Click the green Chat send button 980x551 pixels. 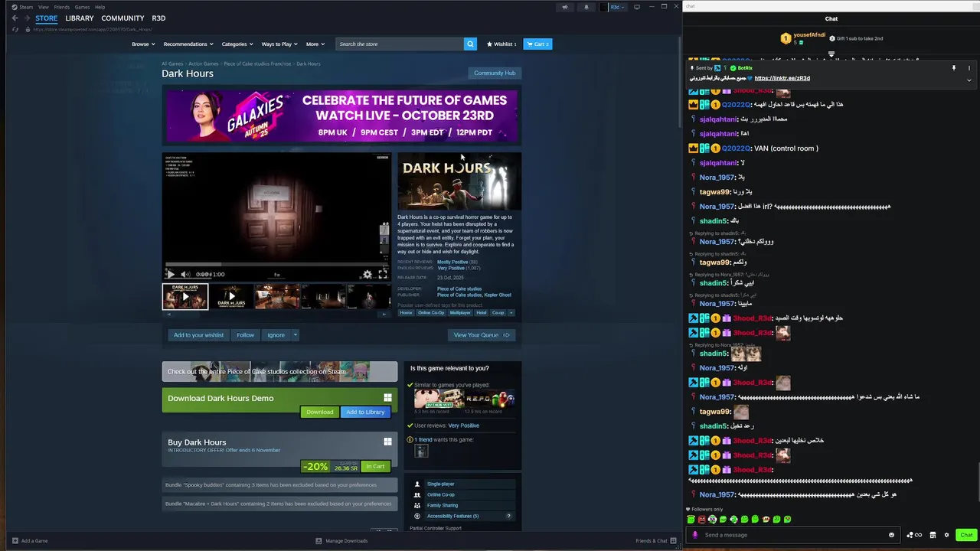966,535
